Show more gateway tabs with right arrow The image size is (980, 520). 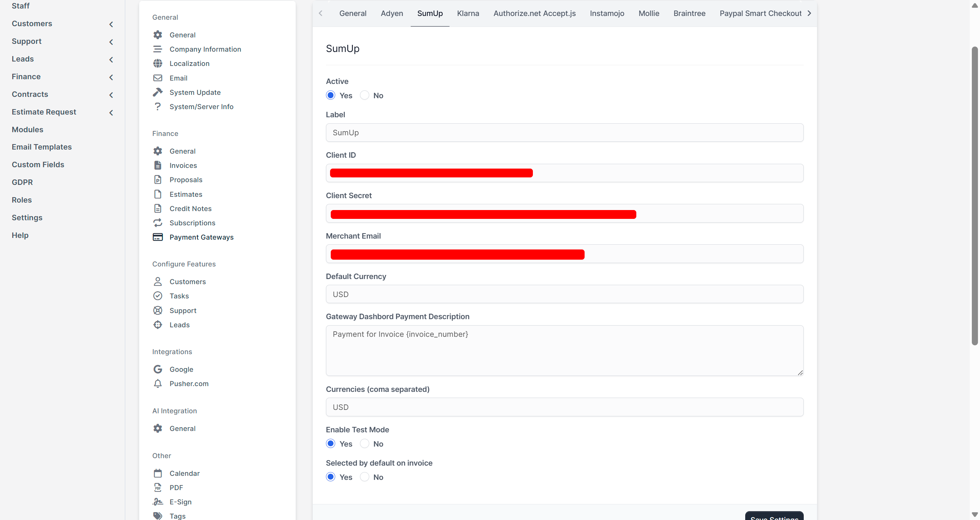pyautogui.click(x=809, y=13)
